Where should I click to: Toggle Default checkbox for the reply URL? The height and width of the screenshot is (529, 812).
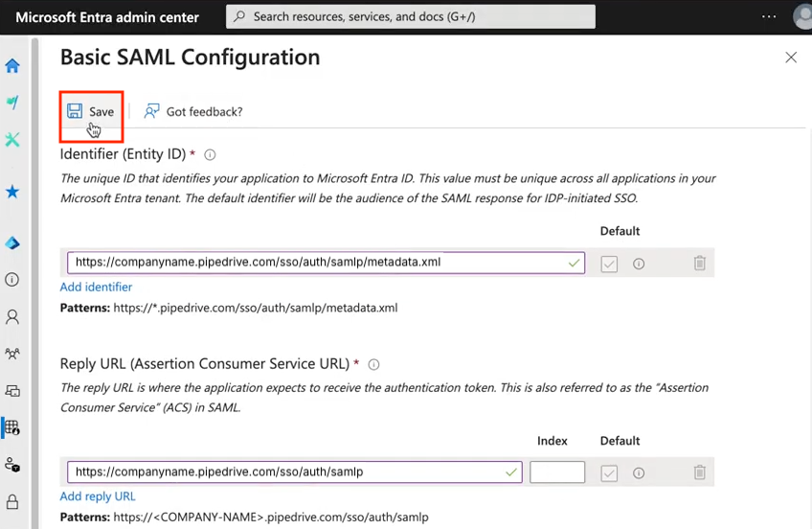coord(609,472)
